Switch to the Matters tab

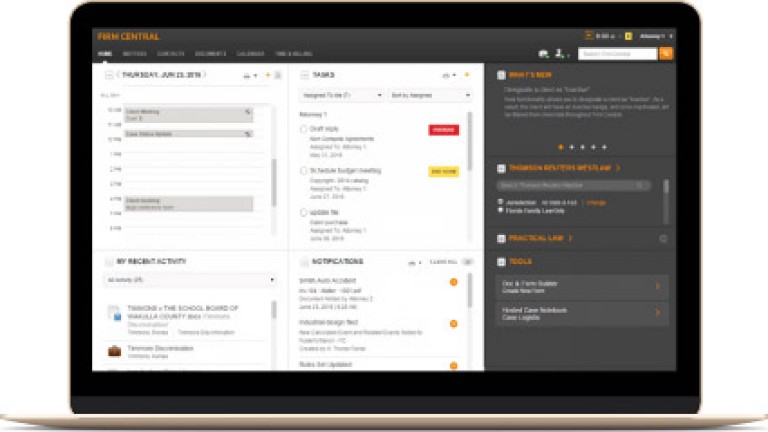134,53
